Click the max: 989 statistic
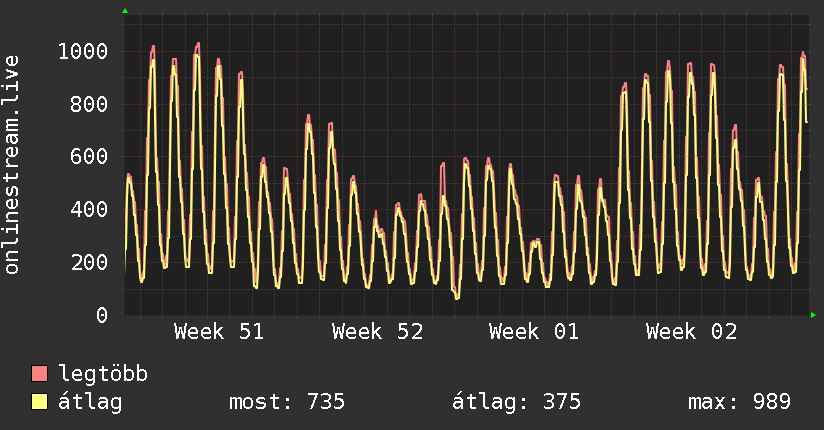This screenshot has width=824, height=430. tap(739, 402)
